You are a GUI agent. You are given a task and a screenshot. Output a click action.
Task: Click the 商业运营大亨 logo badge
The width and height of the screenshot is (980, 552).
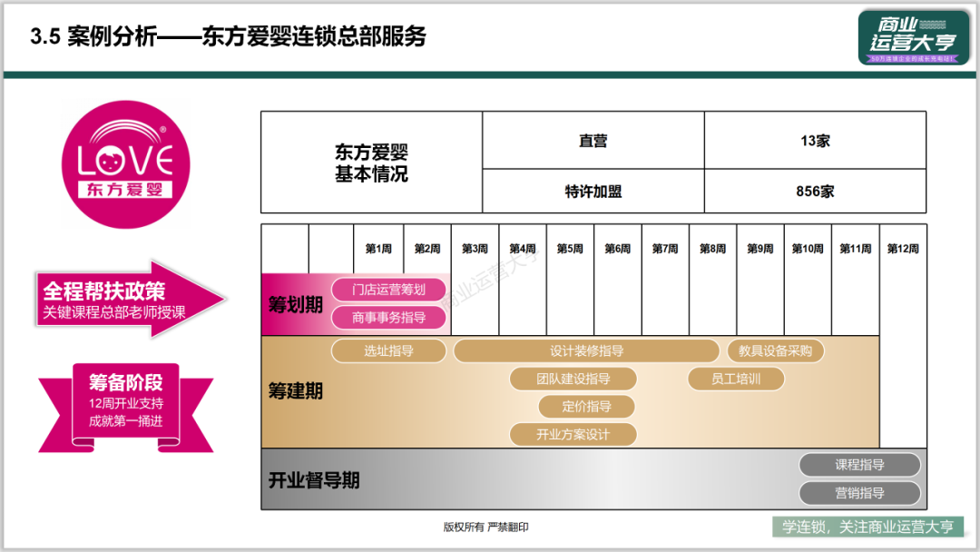[x=913, y=37]
